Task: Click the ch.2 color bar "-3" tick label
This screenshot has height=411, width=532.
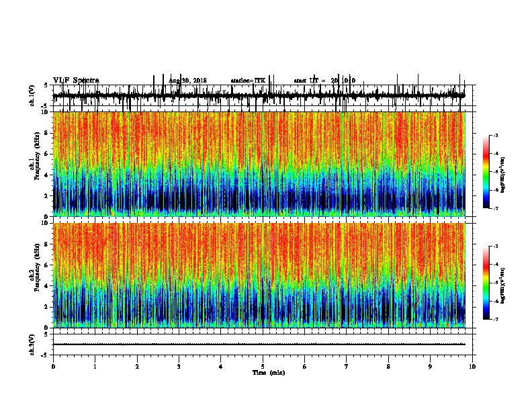Action: coord(495,246)
